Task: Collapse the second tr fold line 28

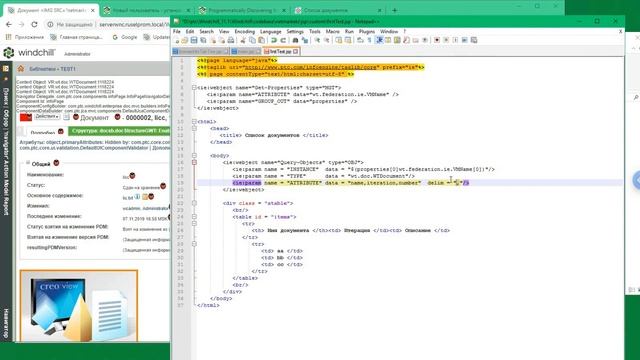Action: coord(194,244)
